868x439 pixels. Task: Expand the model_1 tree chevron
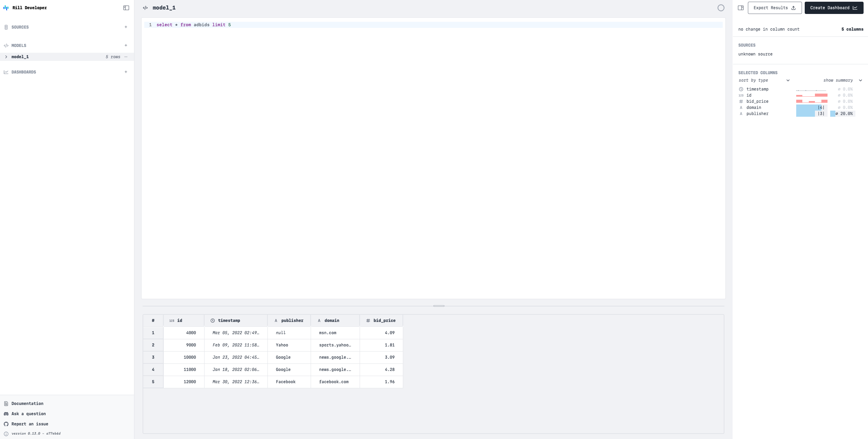[x=6, y=57]
